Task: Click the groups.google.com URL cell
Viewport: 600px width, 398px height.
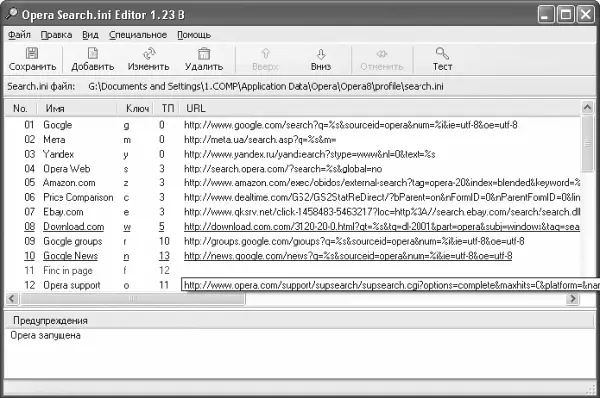Action: tap(354, 241)
